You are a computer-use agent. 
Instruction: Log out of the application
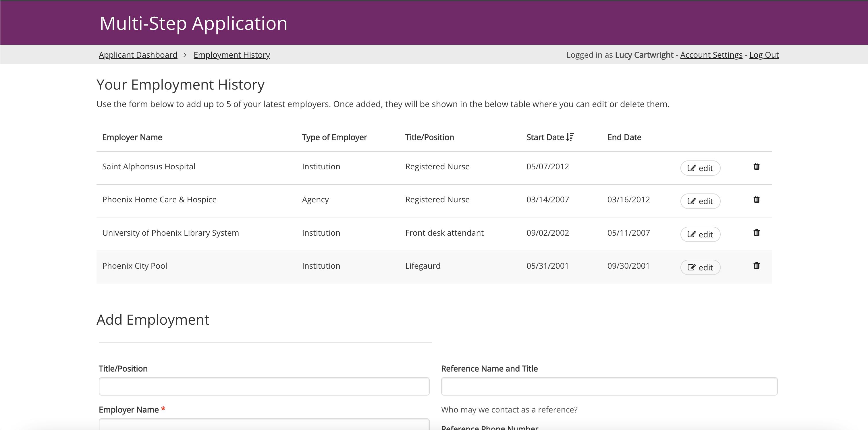point(764,55)
